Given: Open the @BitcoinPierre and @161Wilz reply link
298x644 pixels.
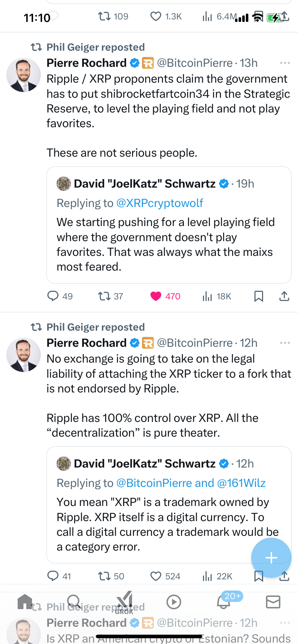Looking at the screenshot, I should [191, 483].
